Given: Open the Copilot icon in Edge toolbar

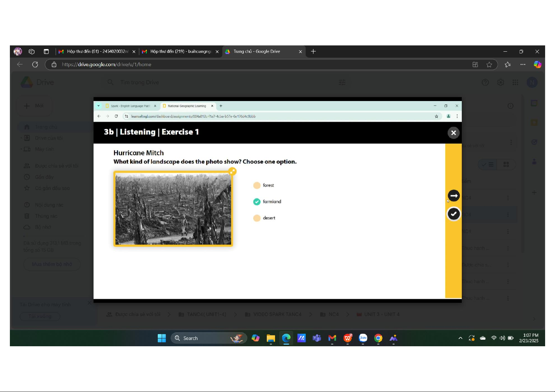Looking at the screenshot, I should click(x=538, y=65).
